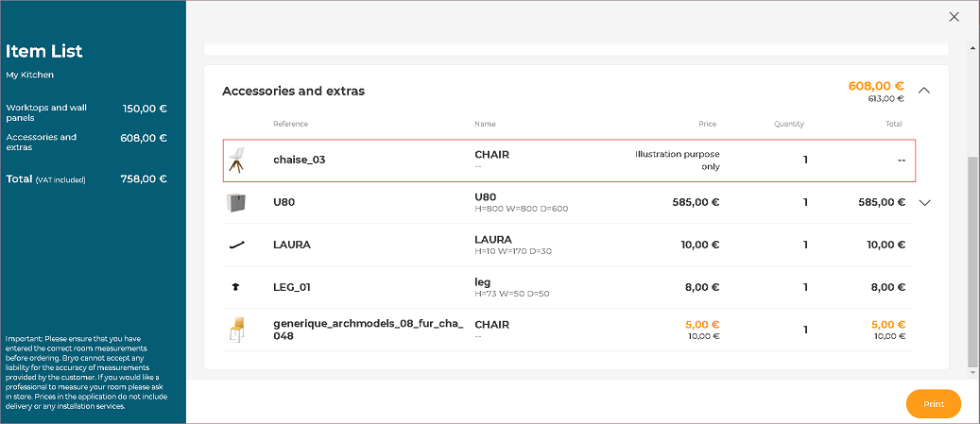Click the Reference column header
980x424 pixels.
point(290,124)
